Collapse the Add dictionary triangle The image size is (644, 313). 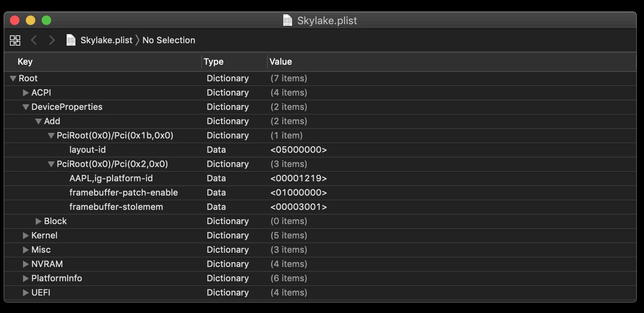click(38, 121)
